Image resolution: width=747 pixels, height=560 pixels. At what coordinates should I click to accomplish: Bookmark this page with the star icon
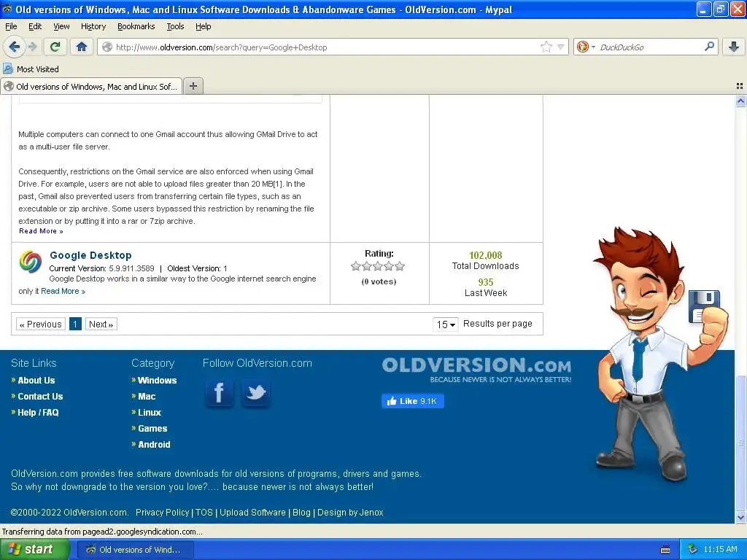(546, 47)
